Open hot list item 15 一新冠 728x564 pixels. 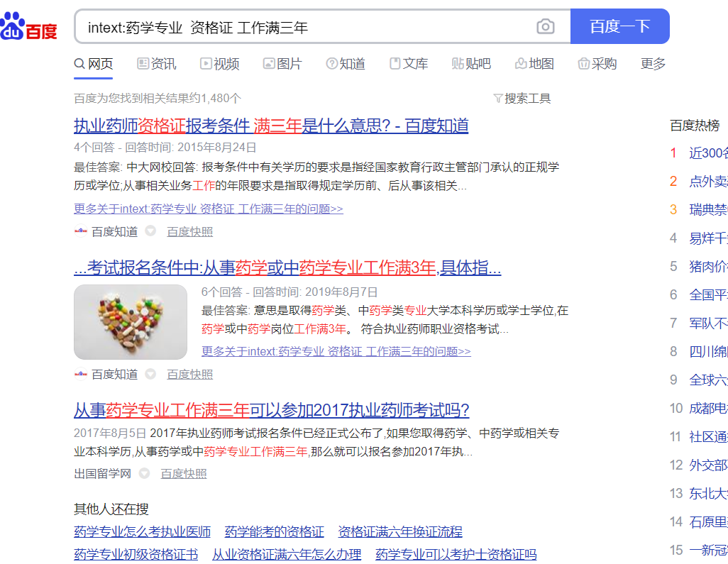709,550
